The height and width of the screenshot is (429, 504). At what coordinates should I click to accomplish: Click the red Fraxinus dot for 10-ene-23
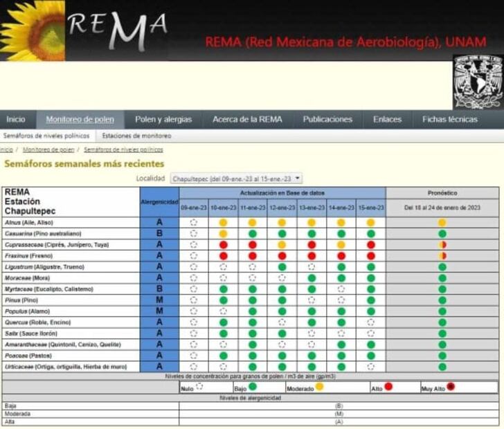[x=223, y=256]
